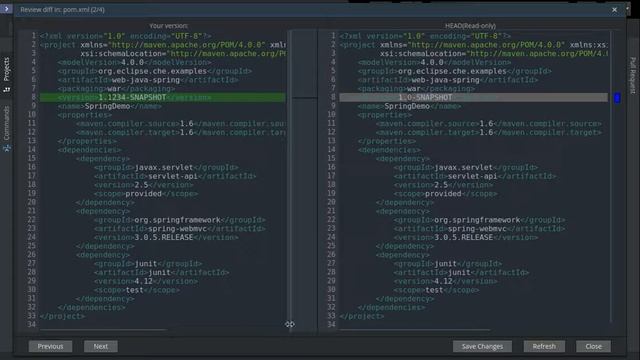The height and width of the screenshot is (360, 640).
Task: Click the horizontal scrollbar of Your version pane
Action: [x=103, y=329]
